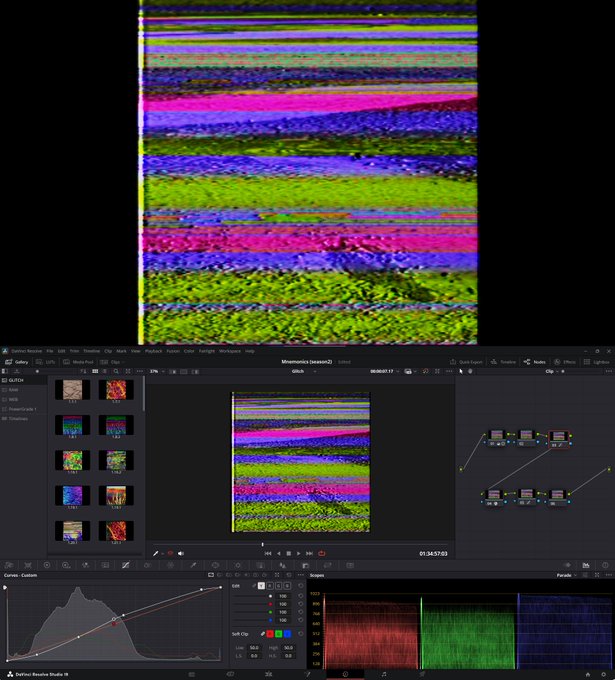The image size is (615, 680).
Task: Click the Soft Clip blue swatch
Action: [x=287, y=634]
